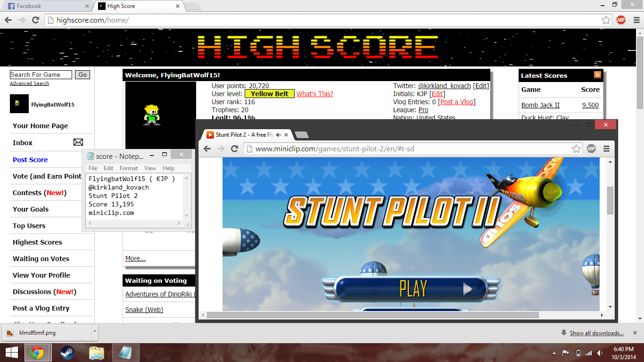
Task: Click the Chrome taskbar icon
Action: click(x=37, y=353)
